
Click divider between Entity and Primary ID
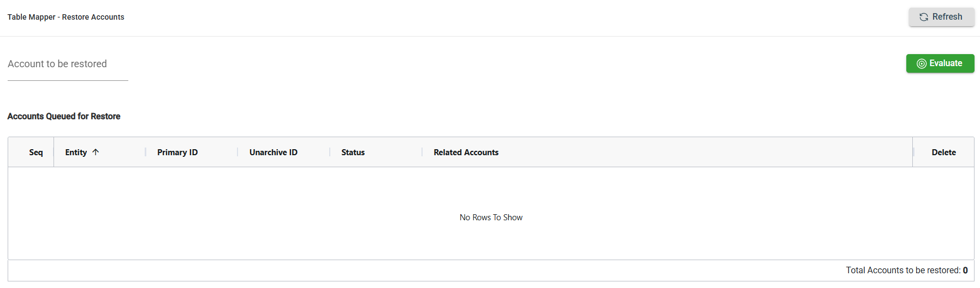click(x=146, y=152)
